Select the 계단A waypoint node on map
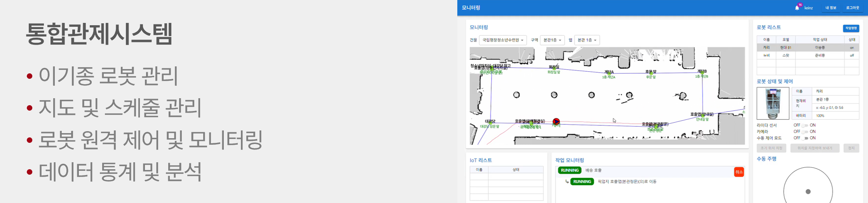This screenshot has width=868, height=203. (609, 73)
